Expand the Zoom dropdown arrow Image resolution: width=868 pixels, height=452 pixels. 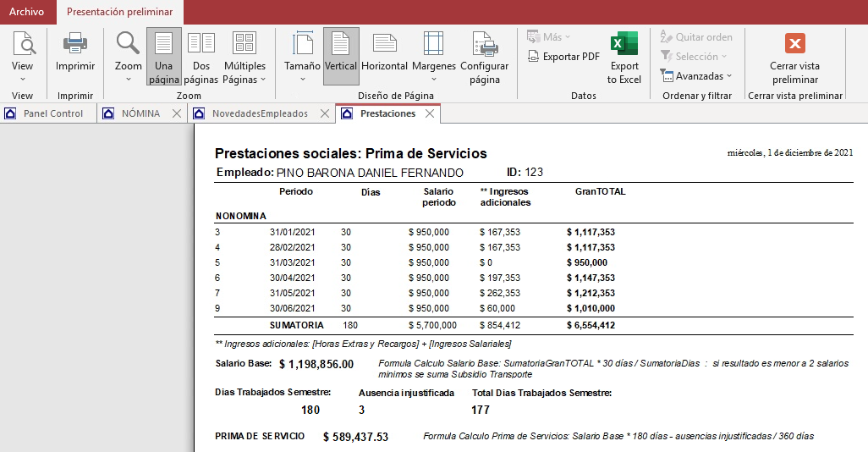point(129,79)
